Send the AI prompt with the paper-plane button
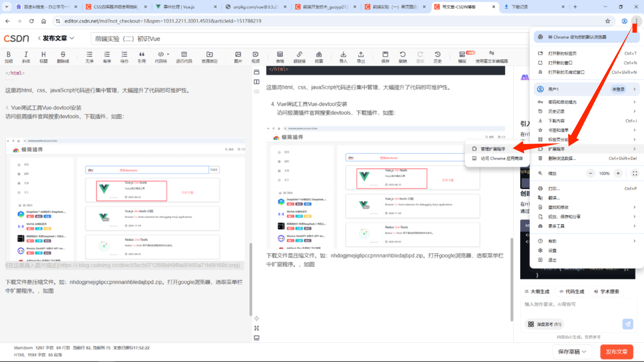Image resolution: width=644 pixels, height=362 pixels. coord(628,324)
